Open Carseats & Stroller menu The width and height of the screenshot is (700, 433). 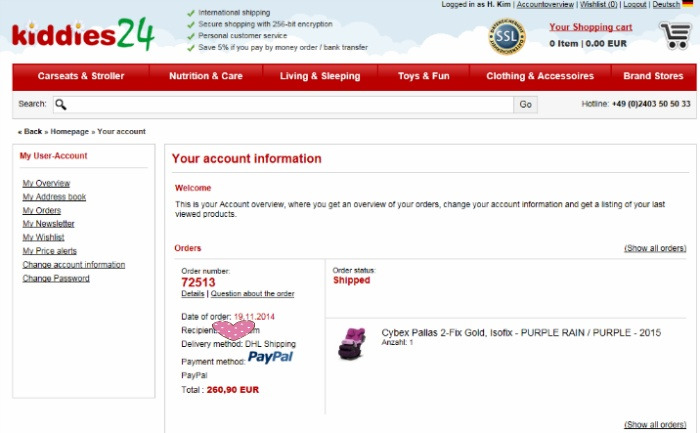tap(81, 76)
